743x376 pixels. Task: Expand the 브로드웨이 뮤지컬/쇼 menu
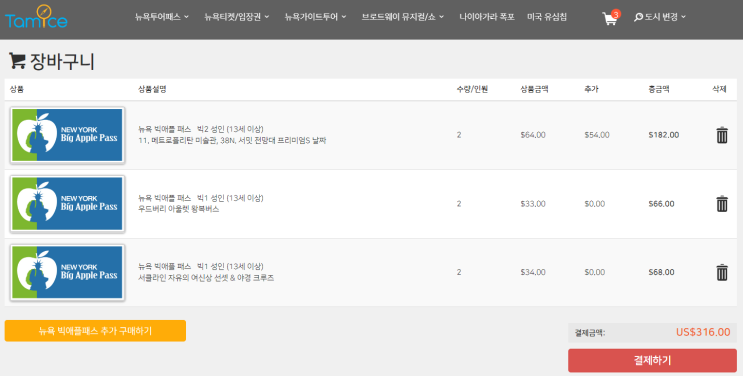[403, 17]
